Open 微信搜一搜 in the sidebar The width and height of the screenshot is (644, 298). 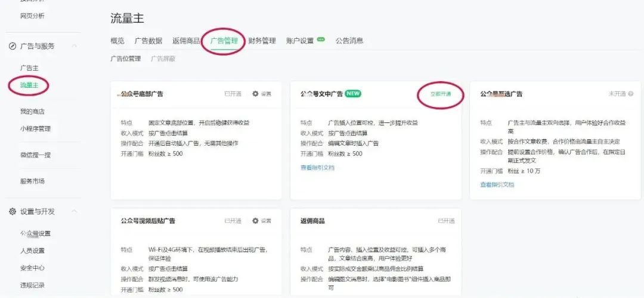point(35,155)
